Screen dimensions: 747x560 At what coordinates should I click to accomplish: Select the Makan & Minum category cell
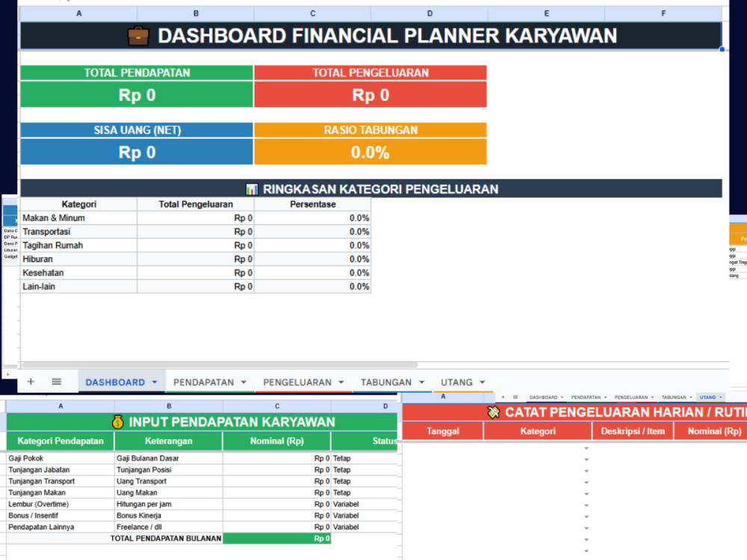(x=78, y=218)
